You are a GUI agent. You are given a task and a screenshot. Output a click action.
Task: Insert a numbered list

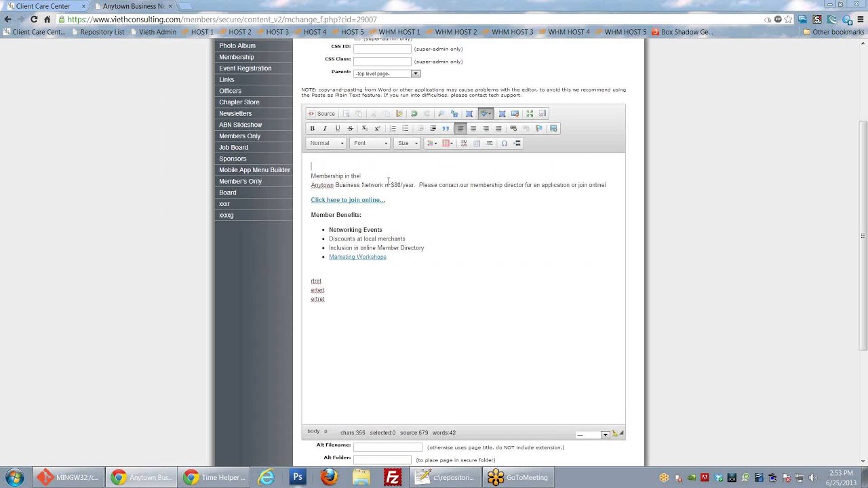click(x=393, y=128)
